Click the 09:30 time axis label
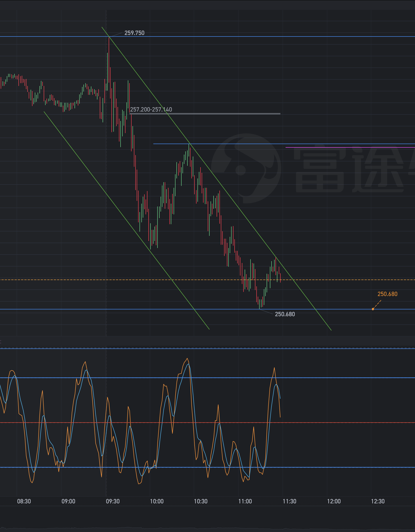The image size is (415, 532). [113, 501]
